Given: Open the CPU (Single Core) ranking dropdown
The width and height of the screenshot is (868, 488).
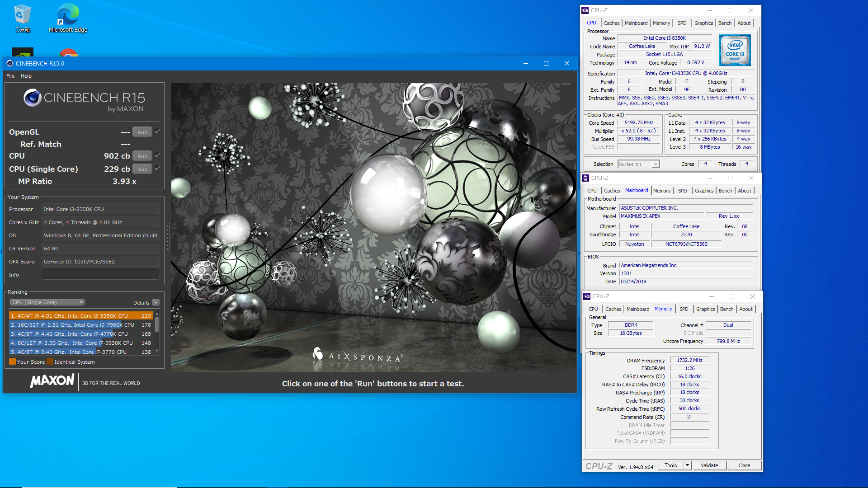Looking at the screenshot, I should pos(47,302).
